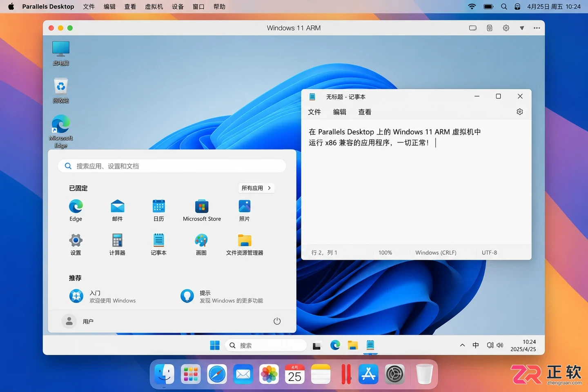Open 入门 recommended item
The image size is (588, 392).
pos(102,296)
